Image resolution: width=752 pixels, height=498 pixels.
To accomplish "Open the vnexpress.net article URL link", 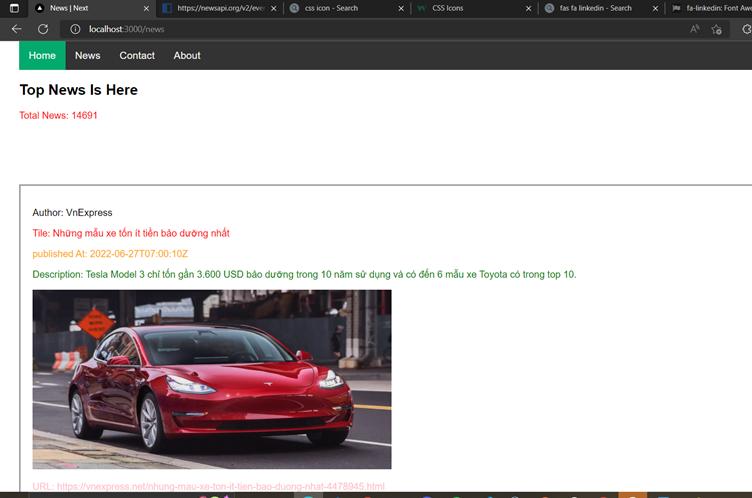I will pos(209,486).
